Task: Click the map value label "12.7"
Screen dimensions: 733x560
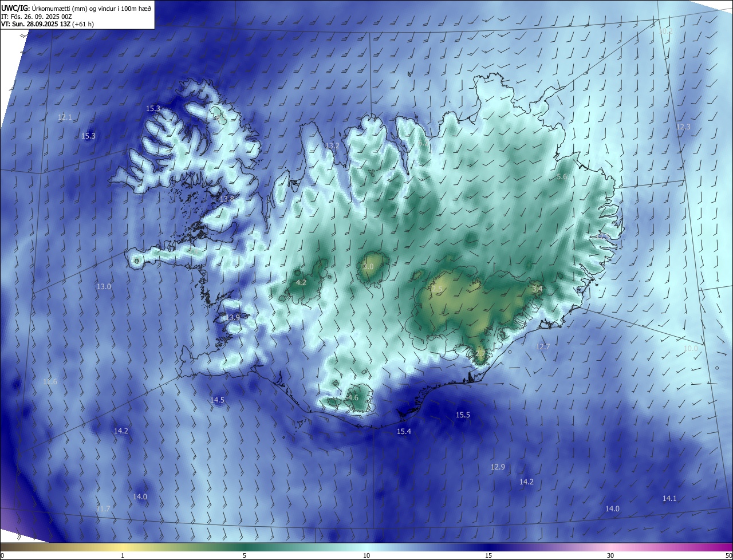Action: click(x=542, y=346)
